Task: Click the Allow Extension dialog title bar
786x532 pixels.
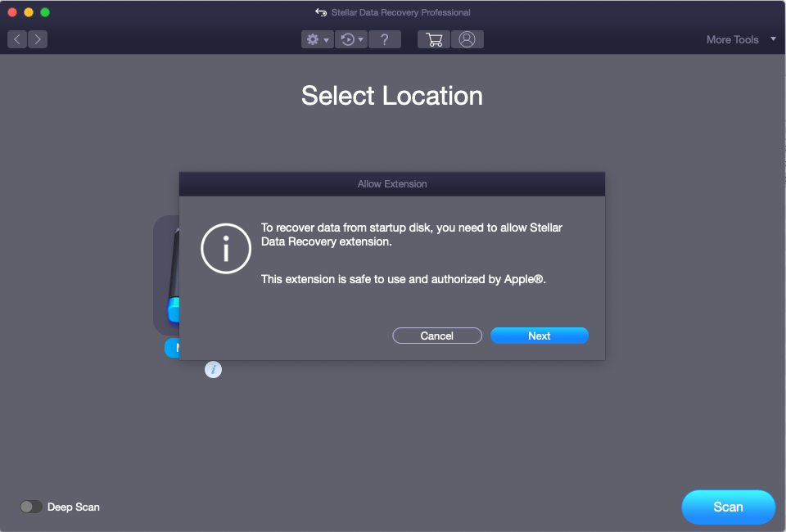Action: click(392, 184)
